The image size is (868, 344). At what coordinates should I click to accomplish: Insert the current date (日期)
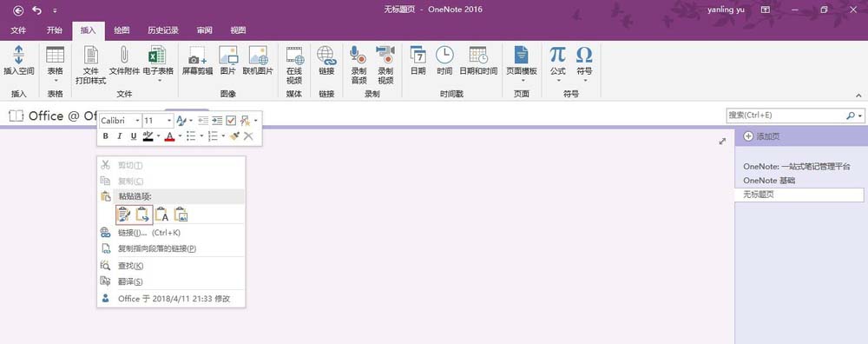tap(418, 61)
